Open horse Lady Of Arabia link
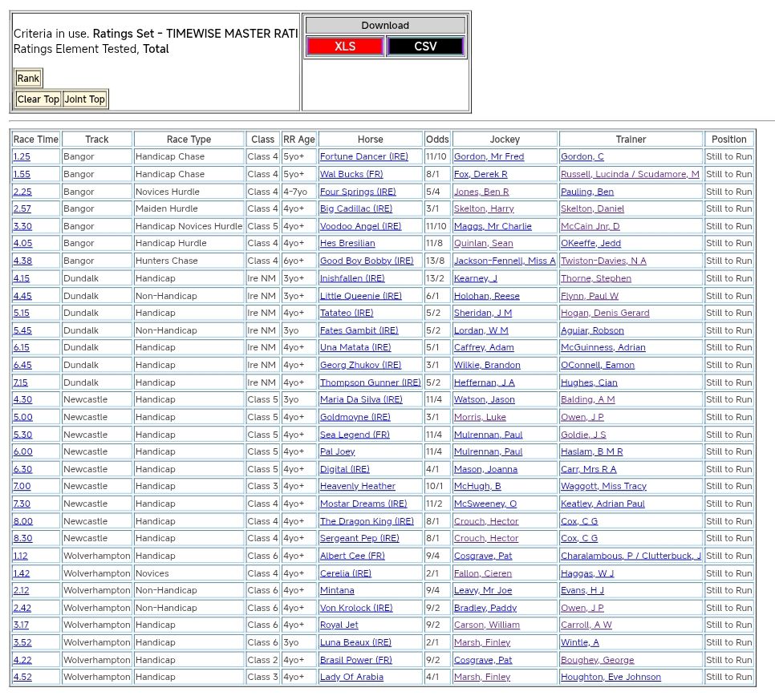The height and width of the screenshot is (700, 775). [351, 678]
